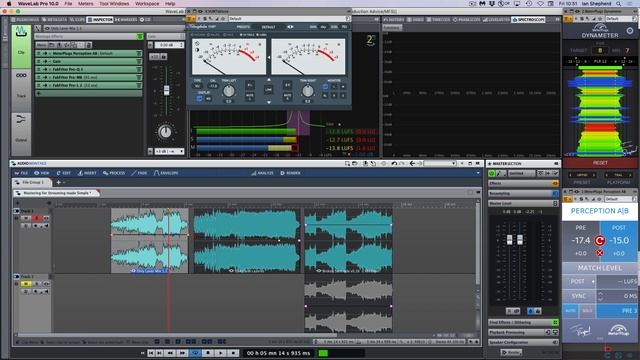Switch to the Inspector tab

[100, 20]
